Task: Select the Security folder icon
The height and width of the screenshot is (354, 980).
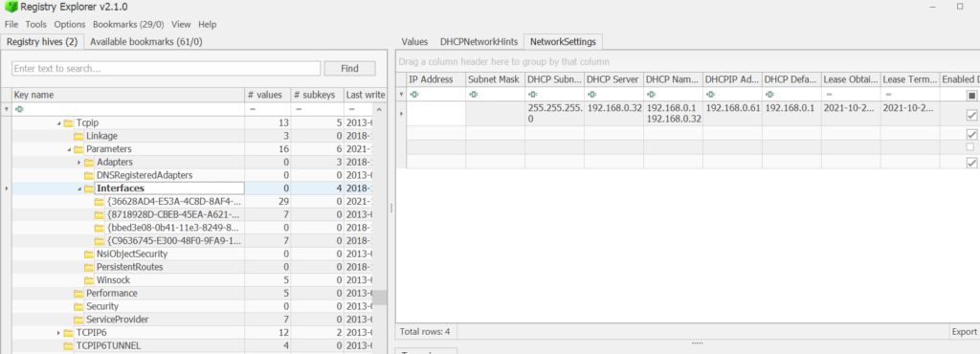Action: click(78, 306)
